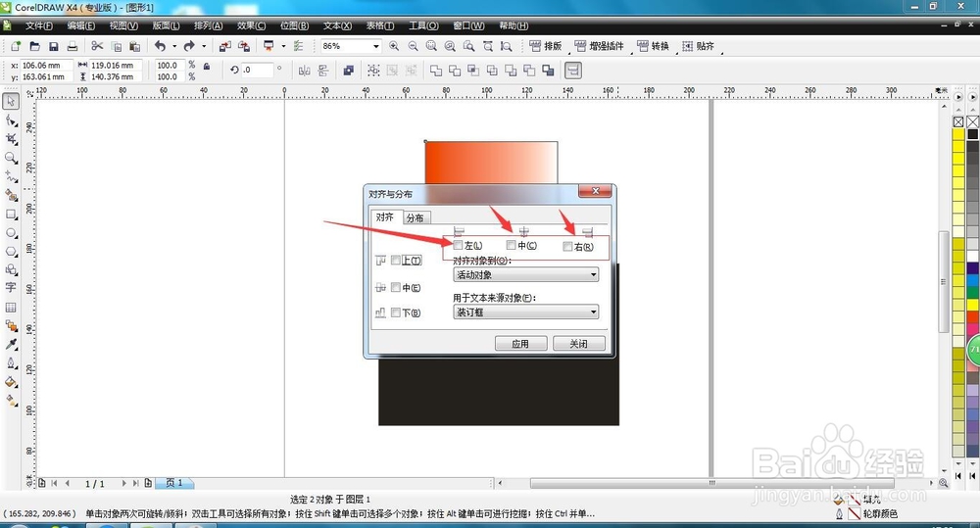
Task: Switch to the 分布 tab
Action: click(x=415, y=217)
